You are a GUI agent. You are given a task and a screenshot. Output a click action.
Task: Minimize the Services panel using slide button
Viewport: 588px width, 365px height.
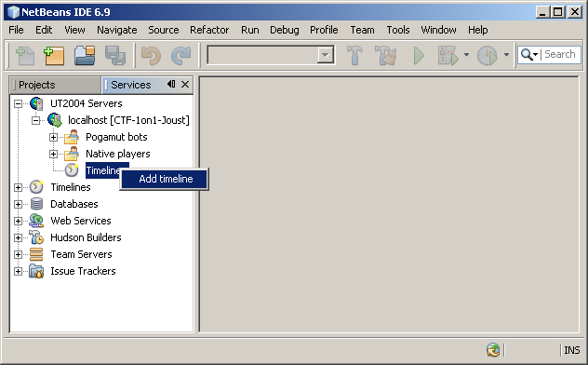coord(171,84)
